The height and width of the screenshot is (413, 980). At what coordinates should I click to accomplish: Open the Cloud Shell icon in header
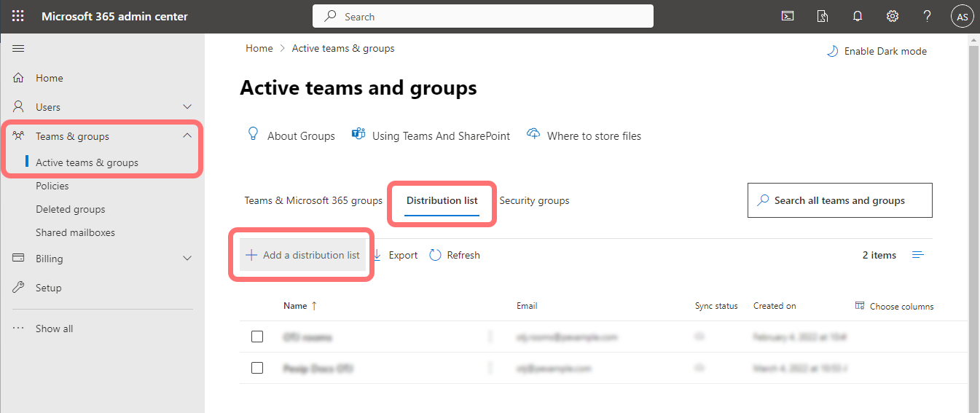788,16
